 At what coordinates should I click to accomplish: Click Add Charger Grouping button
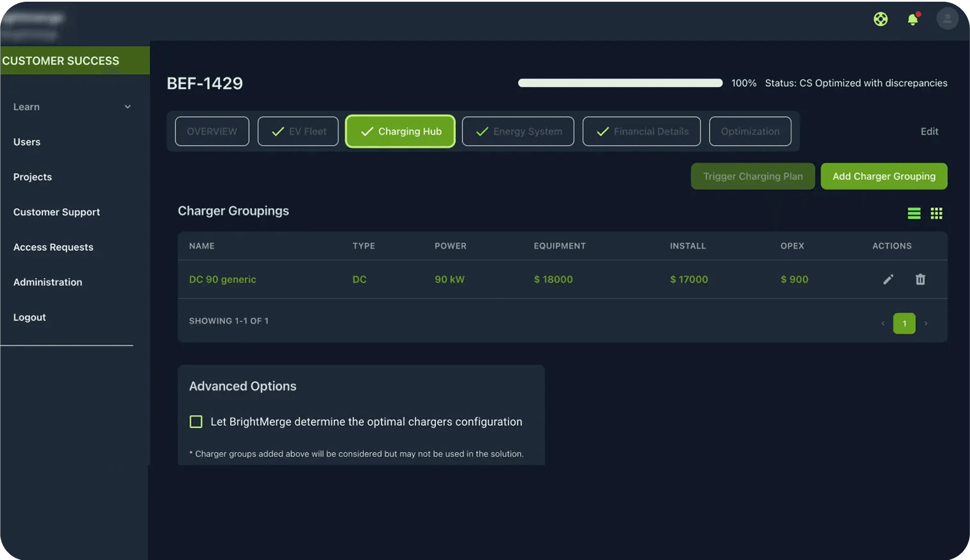point(884,176)
